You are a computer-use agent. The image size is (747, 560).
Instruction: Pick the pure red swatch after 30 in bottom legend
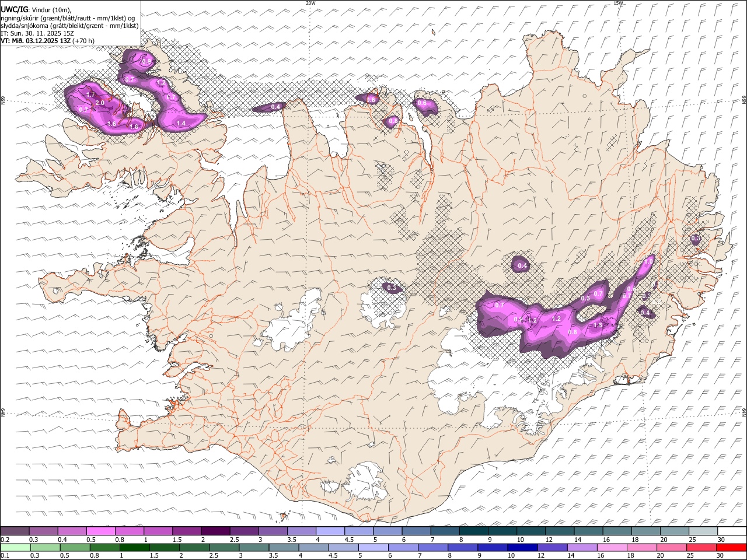point(732,547)
